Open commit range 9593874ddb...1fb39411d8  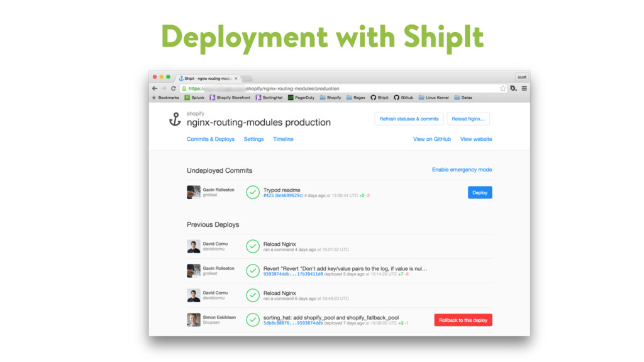293,274
